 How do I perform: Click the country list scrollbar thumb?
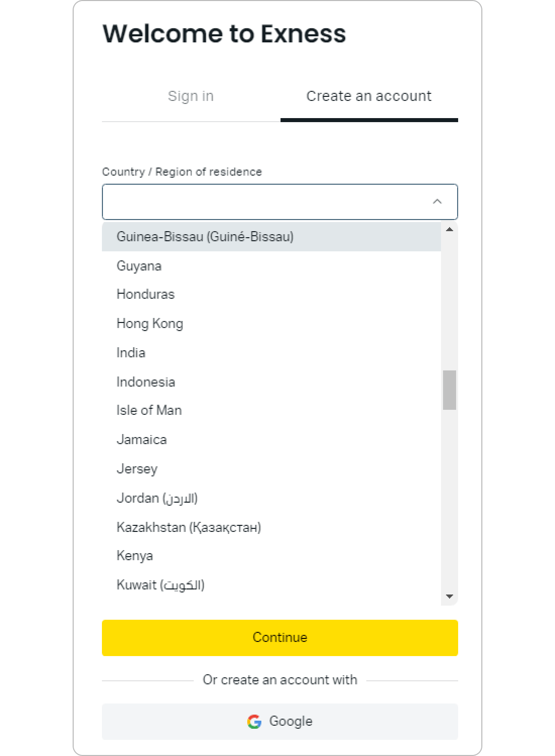pos(450,390)
